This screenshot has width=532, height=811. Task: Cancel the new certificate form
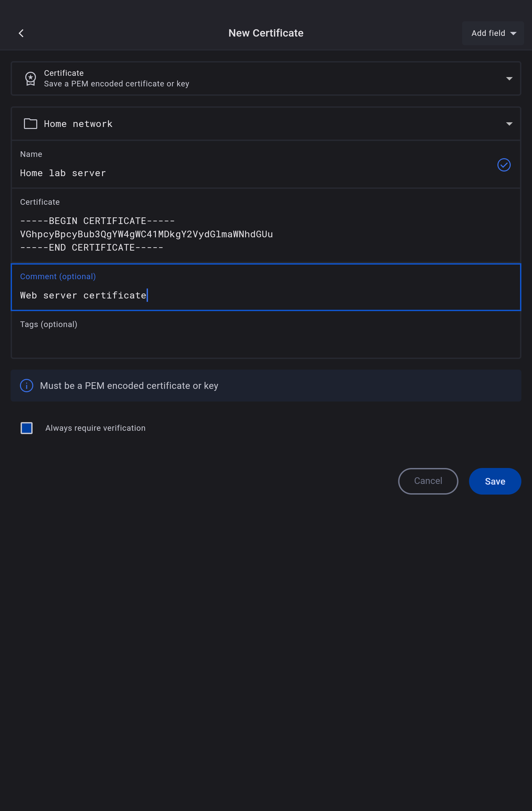(x=428, y=481)
